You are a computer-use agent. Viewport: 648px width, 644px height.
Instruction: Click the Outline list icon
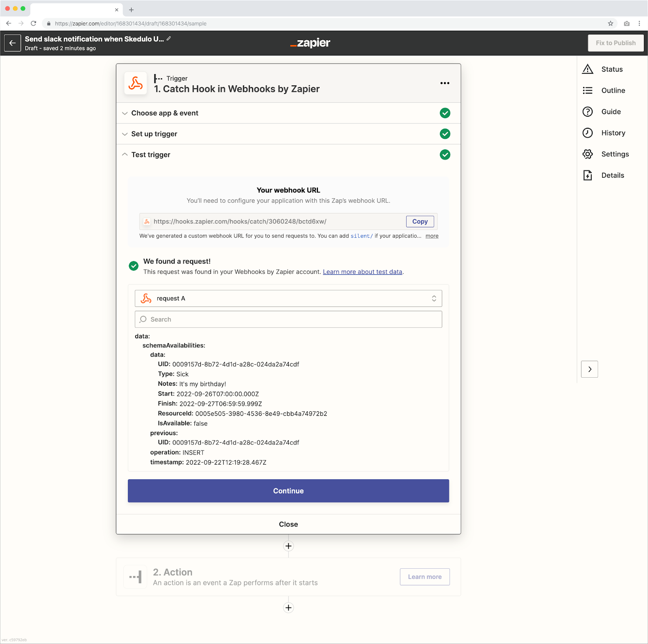pos(588,90)
